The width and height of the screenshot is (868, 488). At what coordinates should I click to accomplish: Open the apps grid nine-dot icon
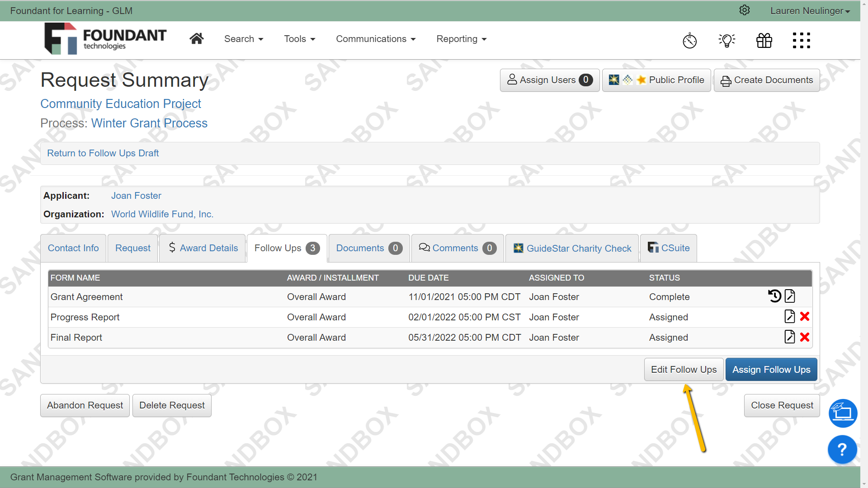tap(801, 40)
